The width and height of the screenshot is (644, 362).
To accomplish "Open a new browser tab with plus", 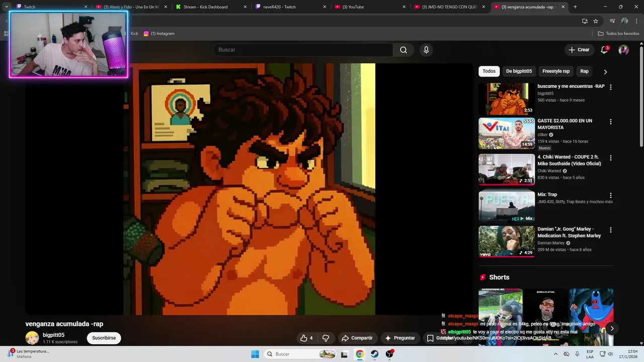I will [575, 7].
